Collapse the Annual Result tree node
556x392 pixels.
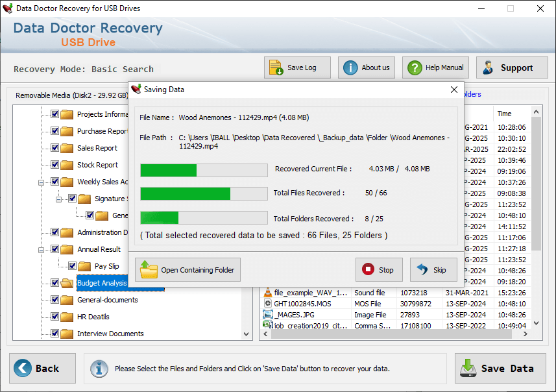click(x=41, y=250)
